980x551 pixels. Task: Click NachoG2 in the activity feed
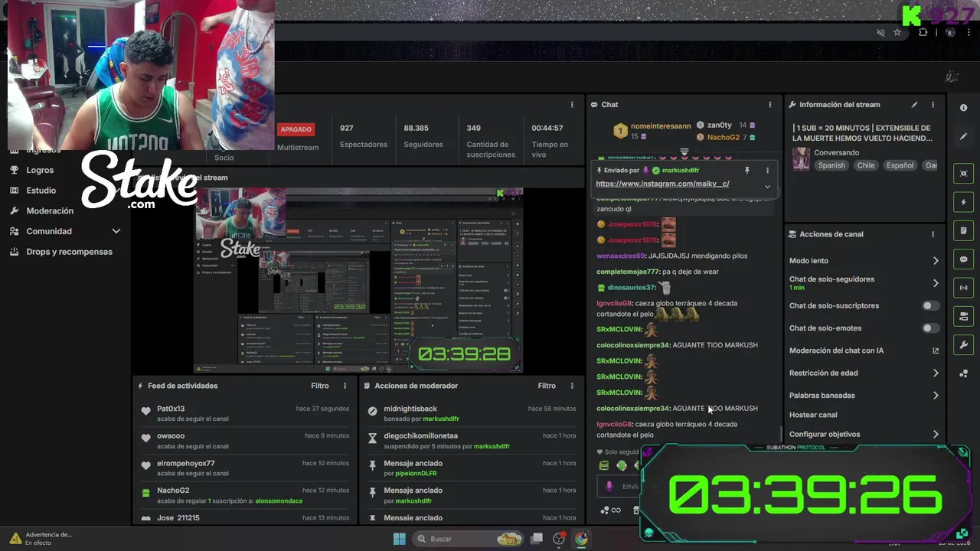coord(173,491)
